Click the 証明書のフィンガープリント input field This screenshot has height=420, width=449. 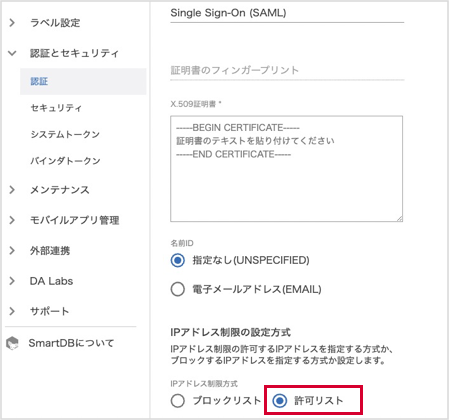tap(287, 71)
